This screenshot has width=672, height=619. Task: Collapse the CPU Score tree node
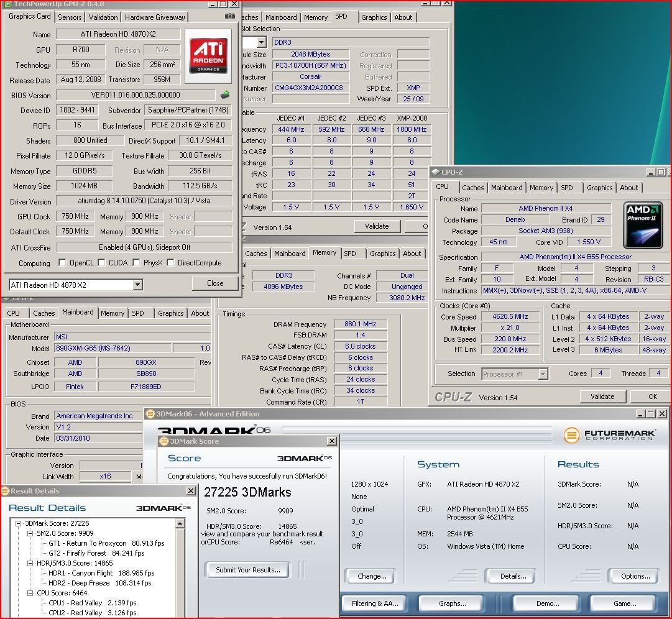tap(30, 593)
